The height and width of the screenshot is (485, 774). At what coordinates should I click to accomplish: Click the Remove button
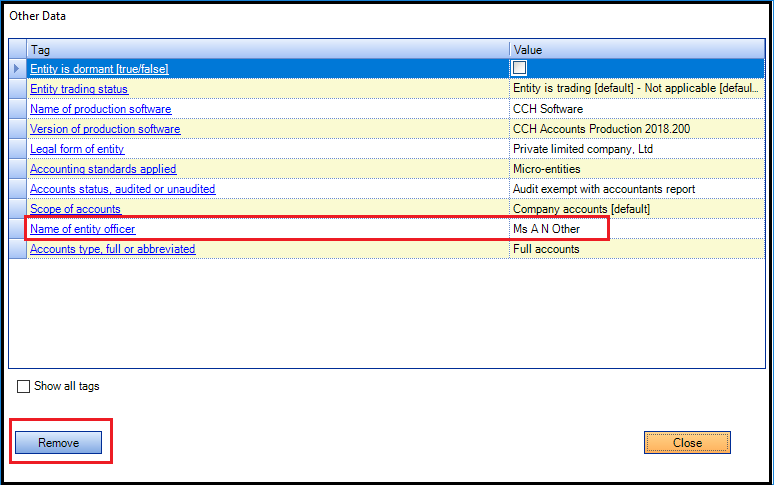coord(58,443)
